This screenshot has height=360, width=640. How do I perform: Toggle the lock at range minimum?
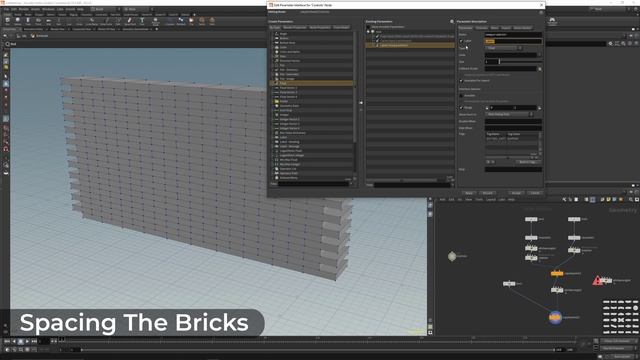tap(487, 108)
